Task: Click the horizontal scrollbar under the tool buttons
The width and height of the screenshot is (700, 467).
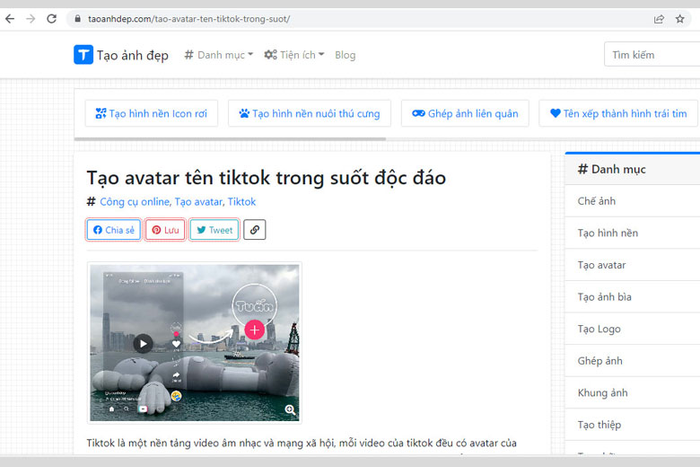Action: (230, 139)
